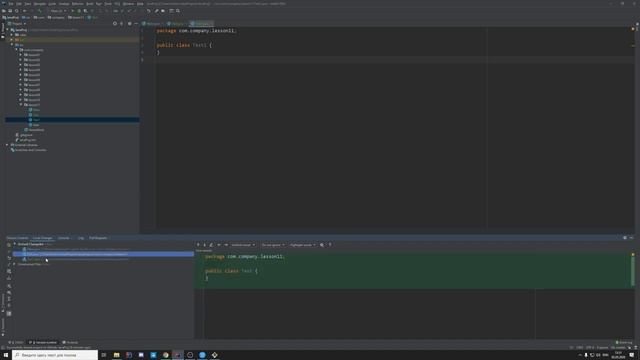Open the Pull Requests tab

[x=98, y=238]
